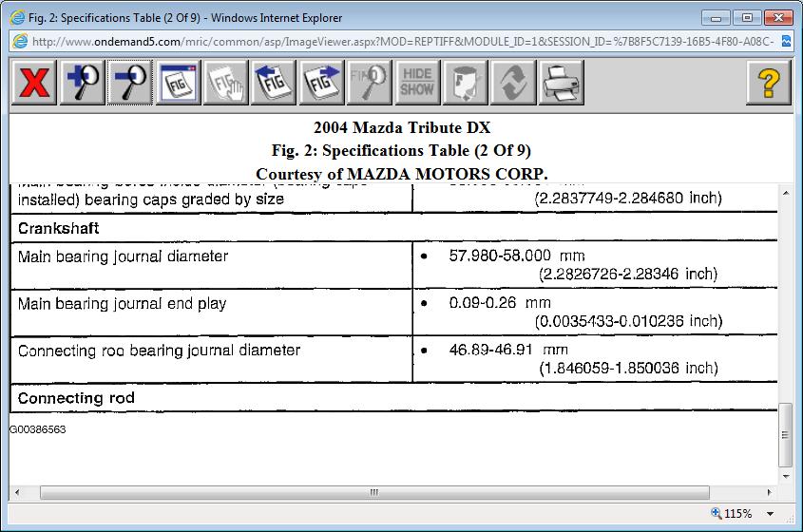Screen dimensions: 803x532
Task: Click the 'Main bearing journal diameter' row label
Action: 123,256
